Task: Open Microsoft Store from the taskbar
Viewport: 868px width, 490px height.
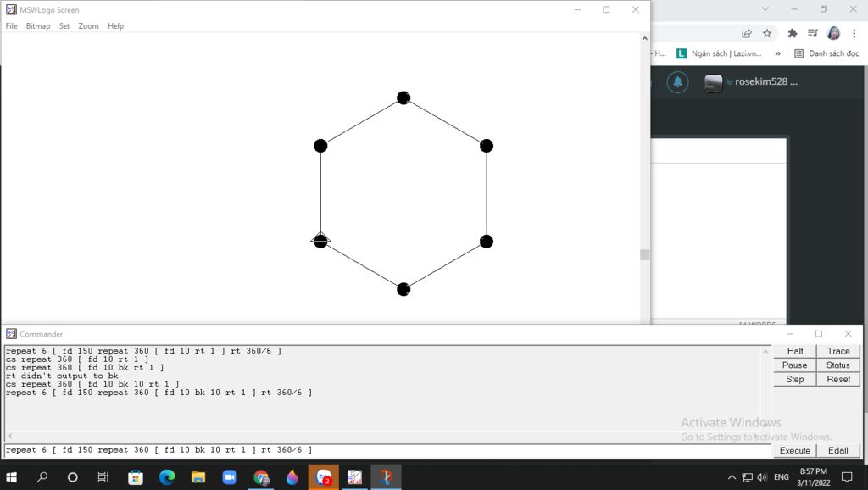Action: tap(135, 476)
